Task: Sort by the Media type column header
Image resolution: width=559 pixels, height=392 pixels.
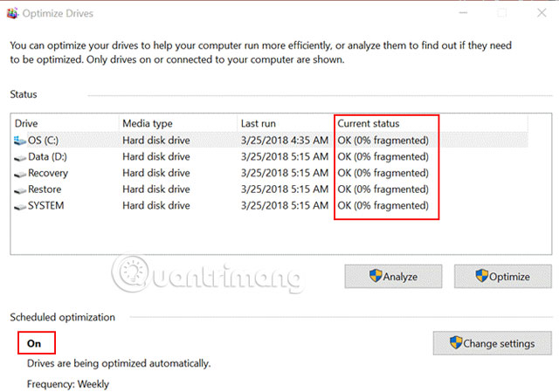Action: pyautogui.click(x=147, y=124)
